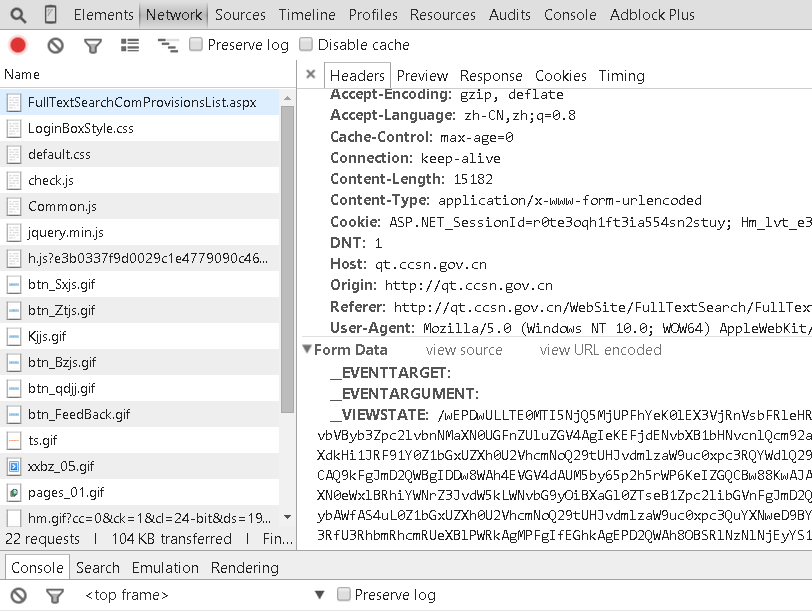This screenshot has height=613, width=812.
Task: Open the Response tab
Action: [490, 76]
